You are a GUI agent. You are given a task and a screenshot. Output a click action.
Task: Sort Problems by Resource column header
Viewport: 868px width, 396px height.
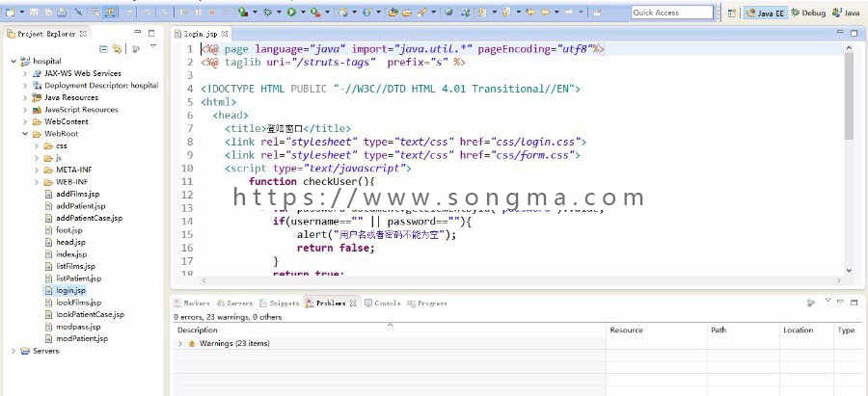click(657, 330)
